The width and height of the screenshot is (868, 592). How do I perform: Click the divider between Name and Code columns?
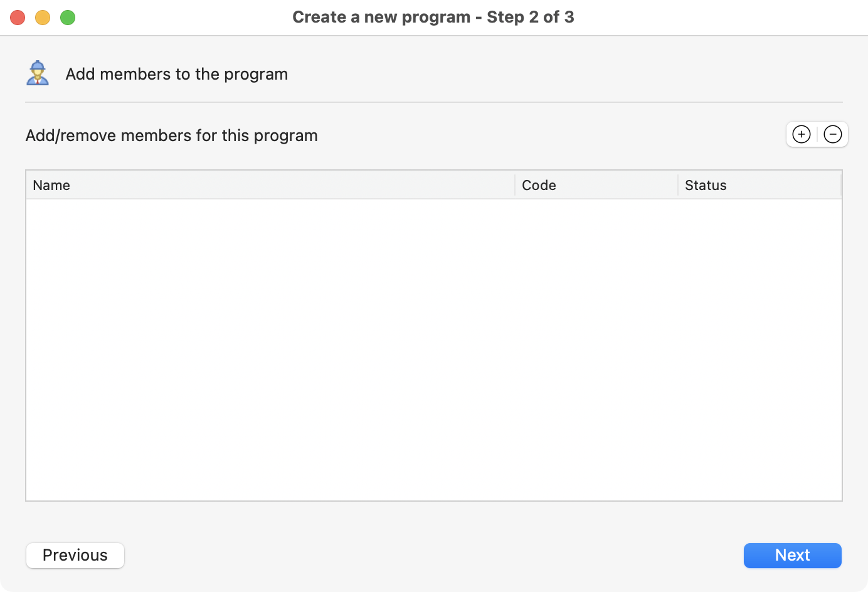pos(515,185)
